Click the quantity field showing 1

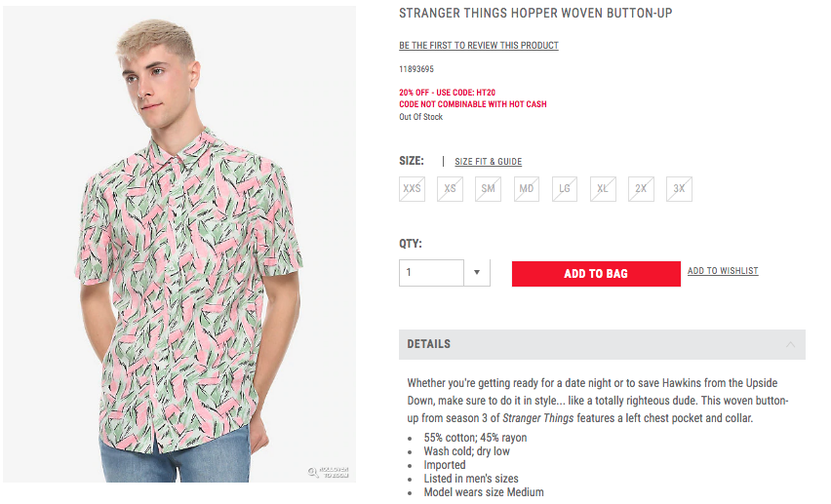tap(431, 273)
